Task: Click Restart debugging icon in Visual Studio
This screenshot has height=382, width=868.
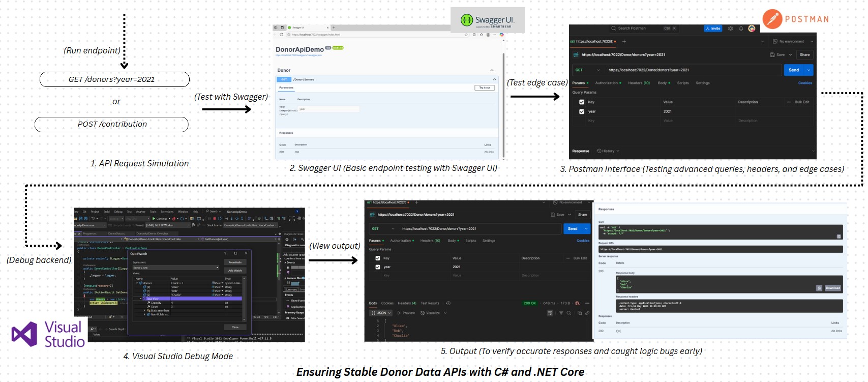Action: tap(220, 218)
